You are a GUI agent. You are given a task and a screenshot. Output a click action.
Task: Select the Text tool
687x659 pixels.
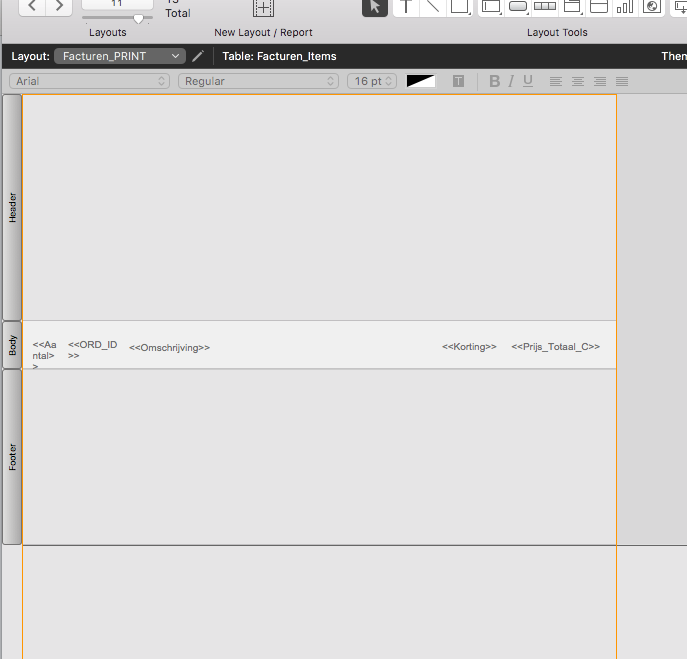(406, 7)
